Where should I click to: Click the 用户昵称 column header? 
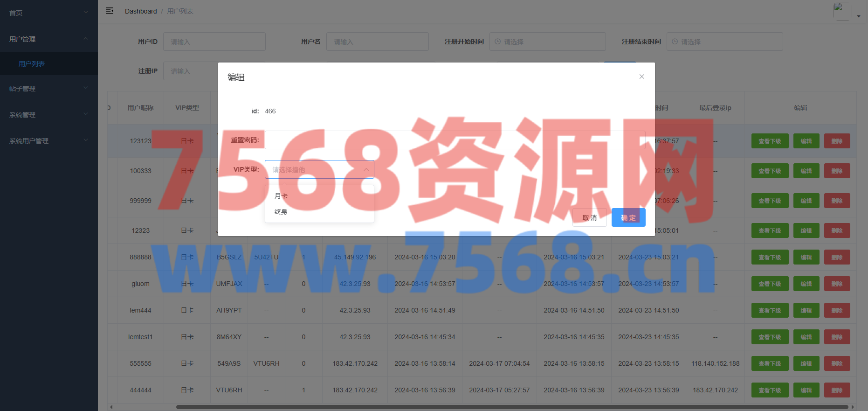pyautogui.click(x=140, y=108)
